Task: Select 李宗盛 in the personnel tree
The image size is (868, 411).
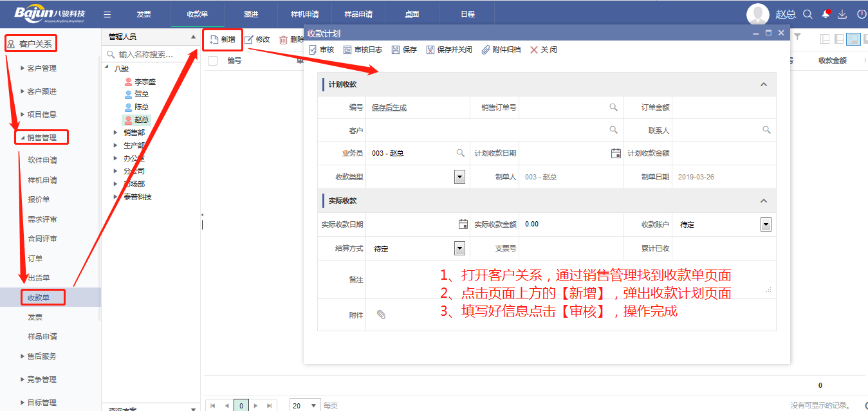Action: (145, 82)
